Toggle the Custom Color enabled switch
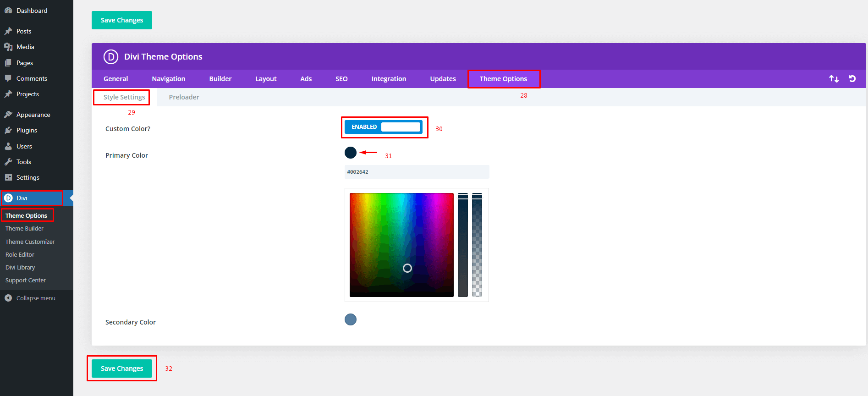Image resolution: width=868 pixels, height=396 pixels. (x=384, y=127)
